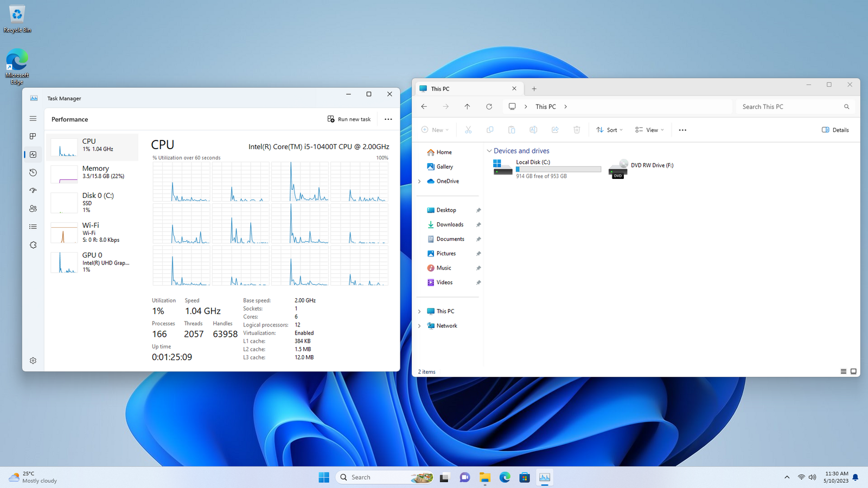
Task: Expand OneDrive in navigation pane
Action: pyautogui.click(x=419, y=182)
